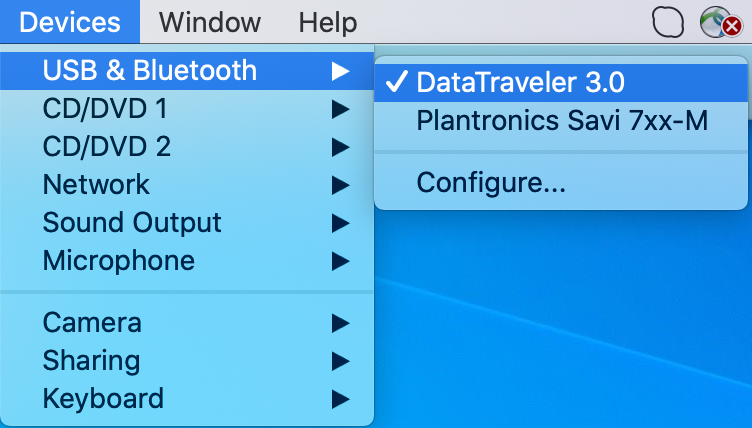Image resolution: width=752 pixels, height=428 pixels.
Task: Open the Devices menu
Action: pyautogui.click(x=69, y=22)
